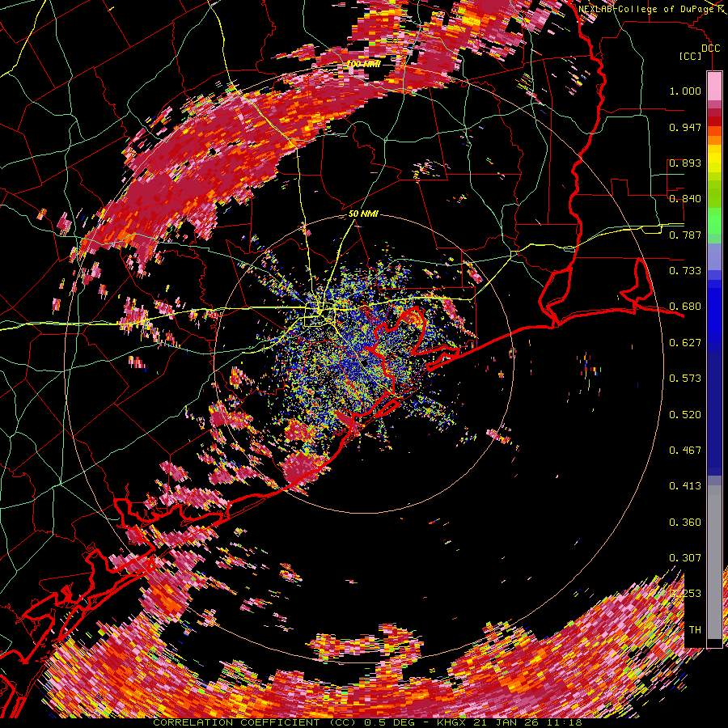Image resolution: width=728 pixels, height=728 pixels.
Task: Click the 100 NMI range ring label
Action: point(363,64)
